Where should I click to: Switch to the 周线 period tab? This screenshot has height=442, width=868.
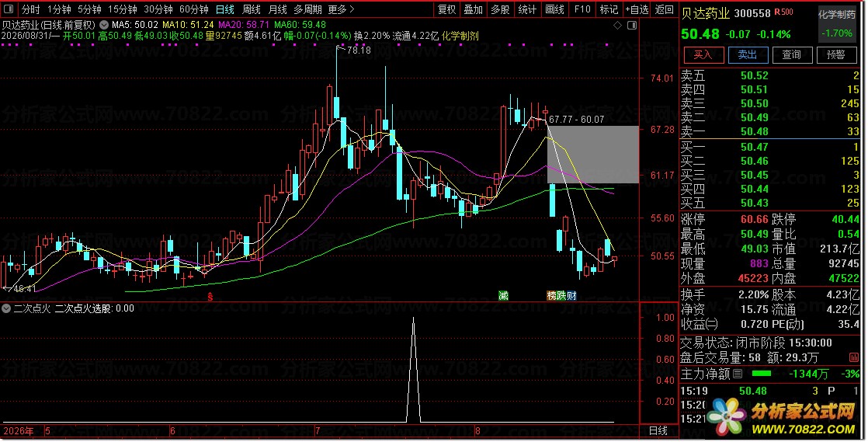tap(252, 9)
